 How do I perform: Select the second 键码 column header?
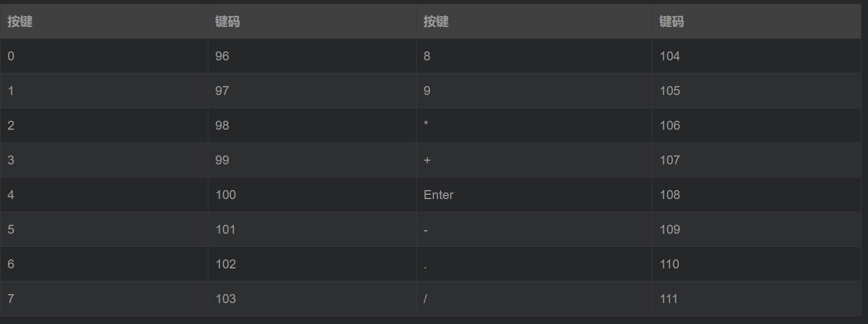pyautogui.click(x=757, y=22)
